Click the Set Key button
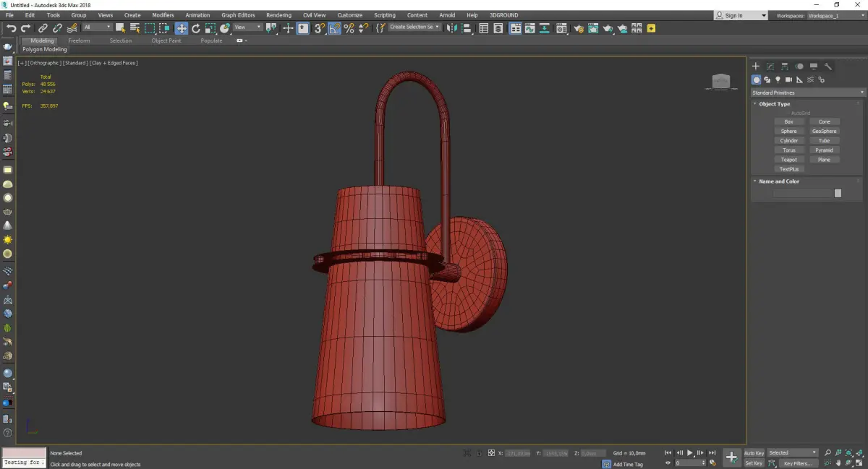The height and width of the screenshot is (469, 868). click(754, 463)
